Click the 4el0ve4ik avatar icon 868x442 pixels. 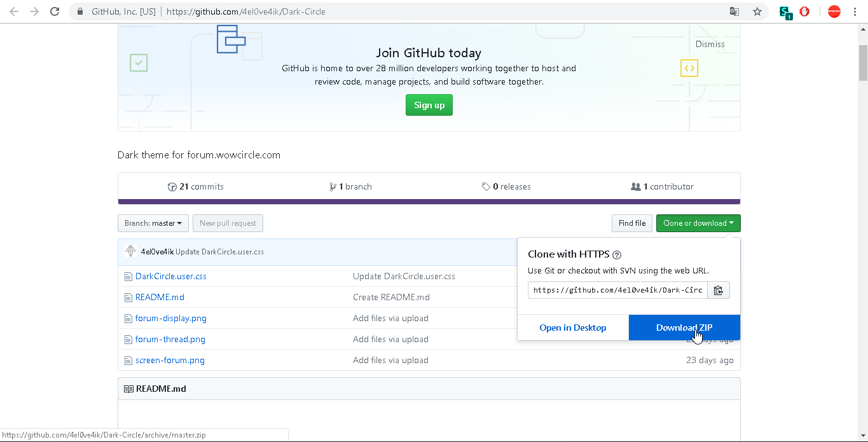(130, 251)
